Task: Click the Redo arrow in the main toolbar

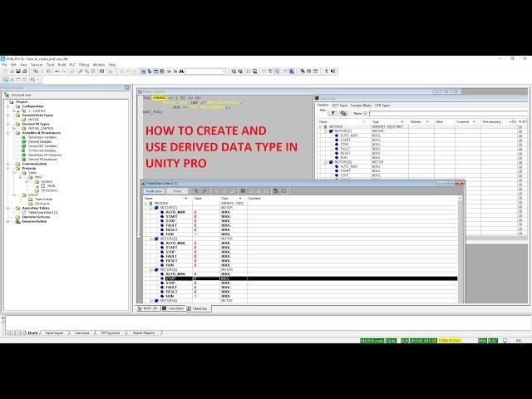Action: 63,71
